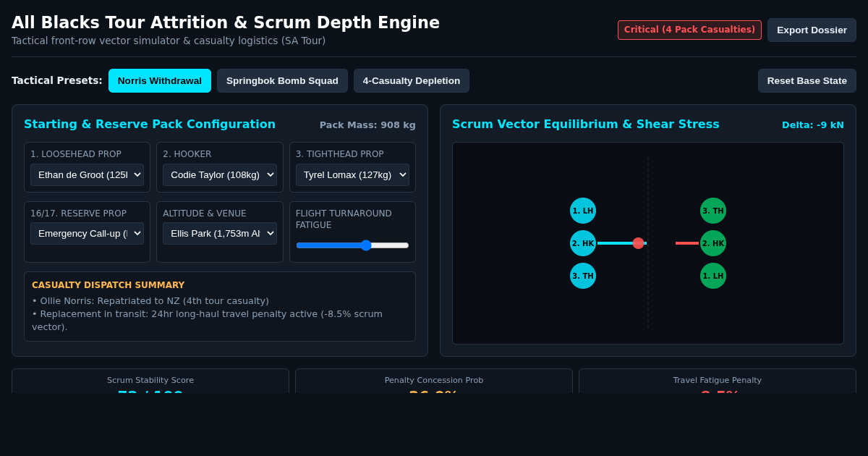The height and width of the screenshot is (456, 868).
Task: Click the cyan 1. LH scrum node
Action: pos(583,211)
